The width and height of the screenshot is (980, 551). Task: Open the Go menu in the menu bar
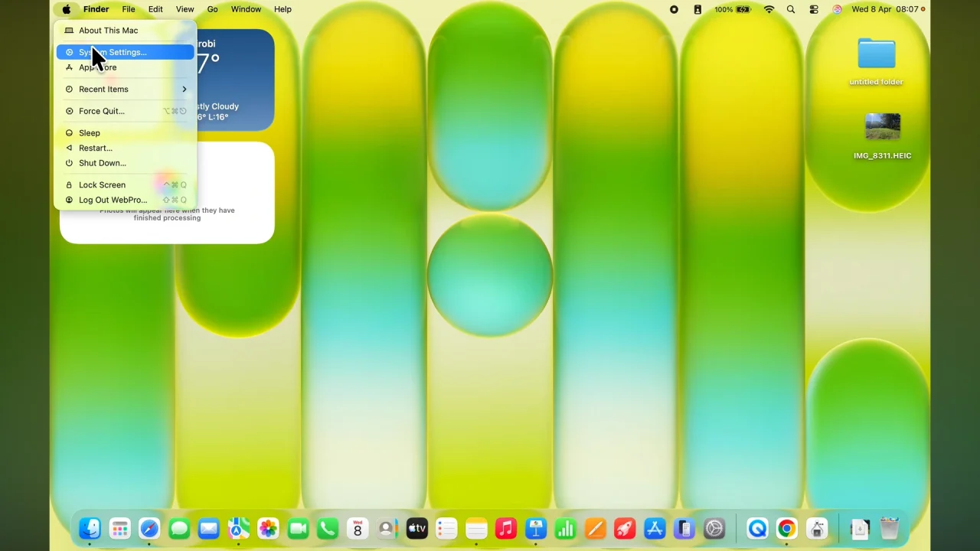click(212, 9)
